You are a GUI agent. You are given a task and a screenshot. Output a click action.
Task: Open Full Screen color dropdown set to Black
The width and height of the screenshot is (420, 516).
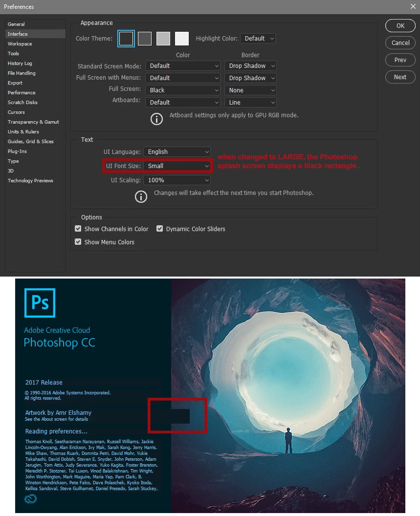point(183,90)
